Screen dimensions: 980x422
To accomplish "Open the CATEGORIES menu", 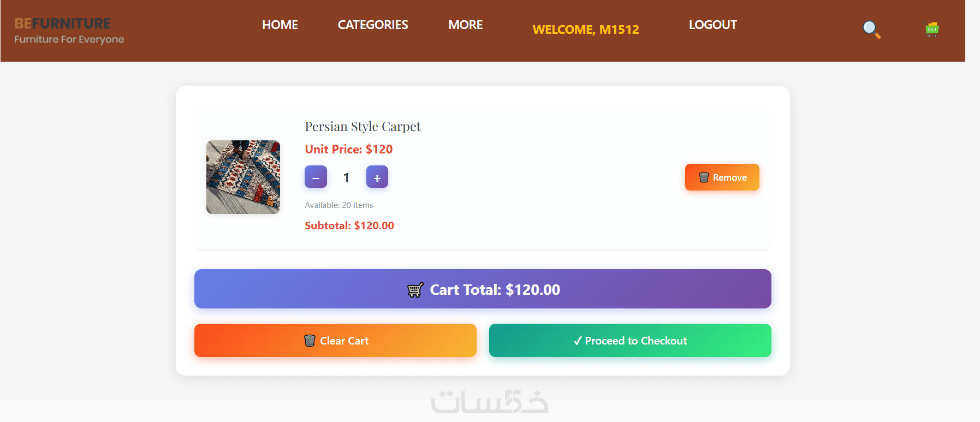I will pyautogui.click(x=373, y=25).
